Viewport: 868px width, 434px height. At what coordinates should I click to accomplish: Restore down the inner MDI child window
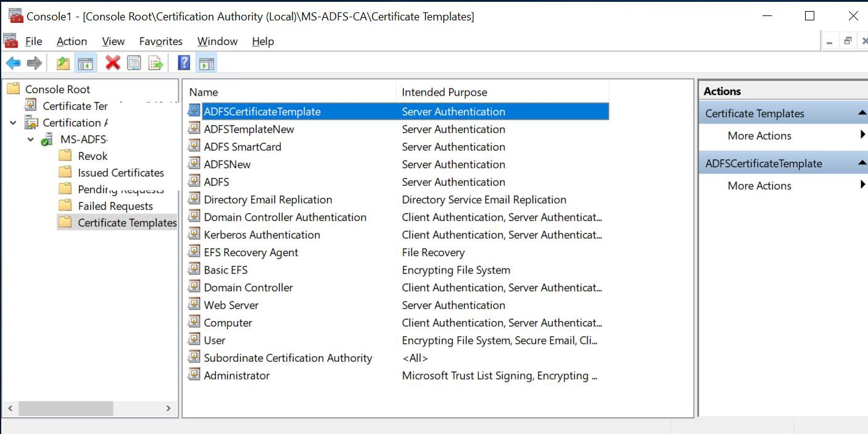pos(848,41)
